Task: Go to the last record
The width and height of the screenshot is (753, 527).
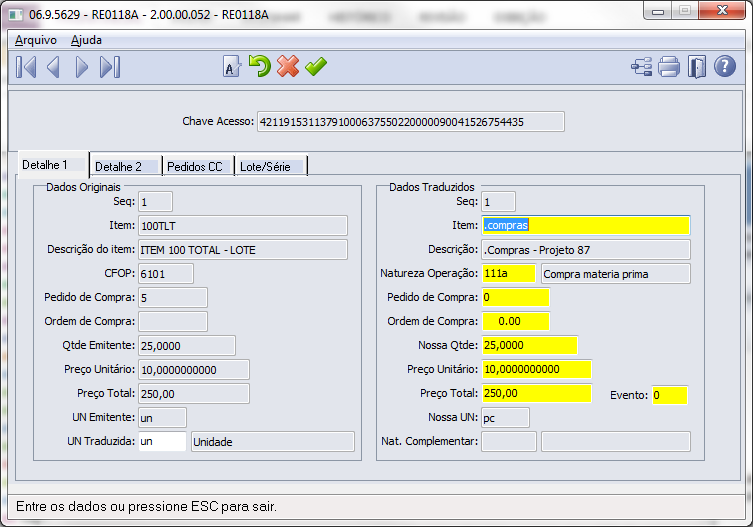Action: coord(110,67)
